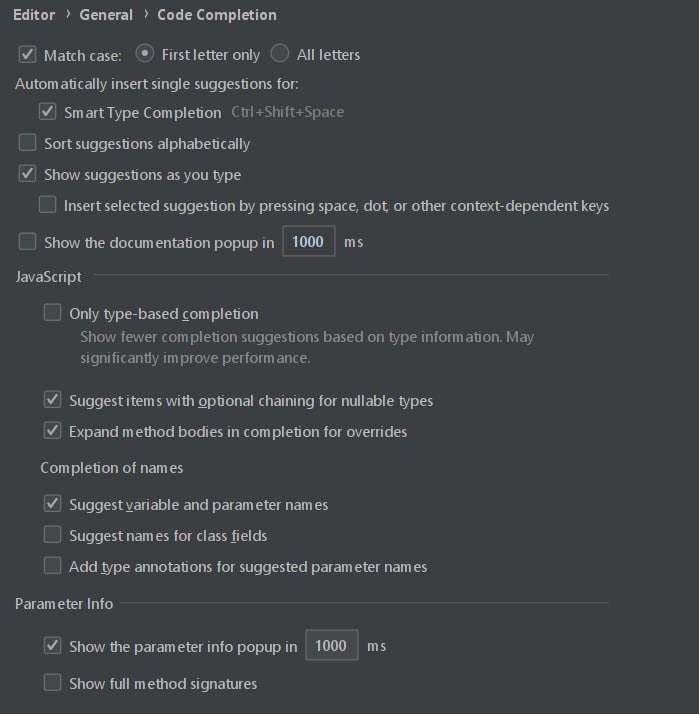This screenshot has width=699, height=714.
Task: Enable Sort suggestions alphabetically
Action: coord(27,143)
